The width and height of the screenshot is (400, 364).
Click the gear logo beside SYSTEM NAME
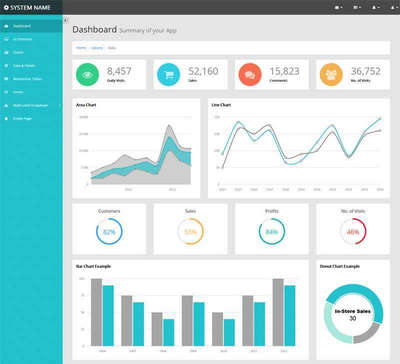point(6,7)
